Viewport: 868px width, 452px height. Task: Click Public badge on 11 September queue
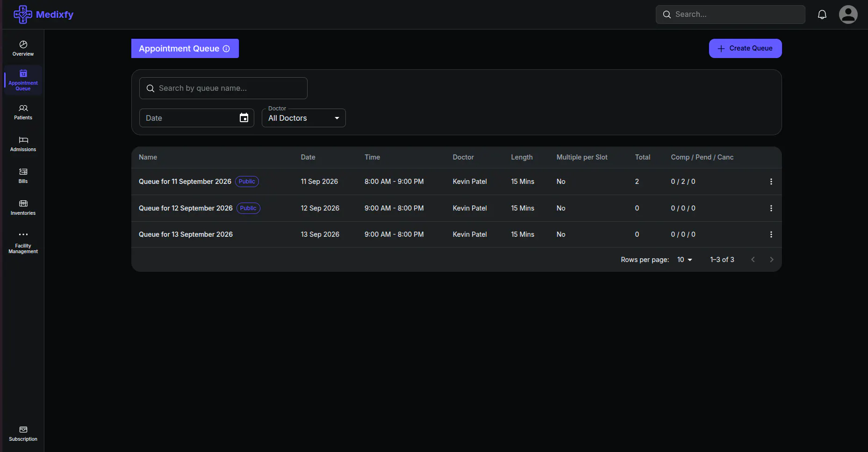coord(247,182)
